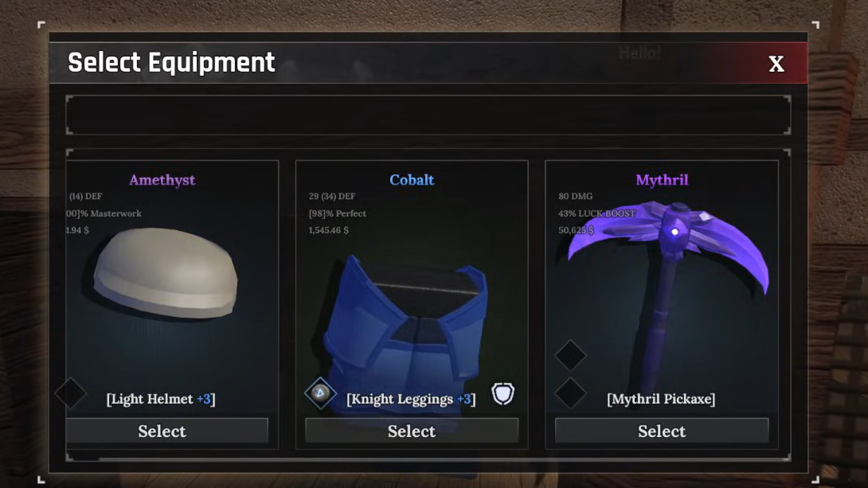The height and width of the screenshot is (488, 868).
Task: Click the white Light Helmet model image
Action: pos(165,272)
